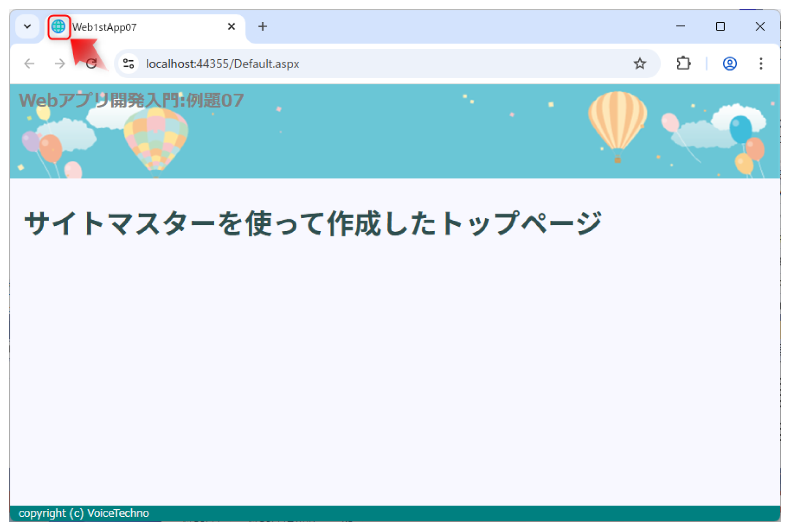Click the teal banner background area
The height and width of the screenshot is (532, 791).
coord(386,154)
